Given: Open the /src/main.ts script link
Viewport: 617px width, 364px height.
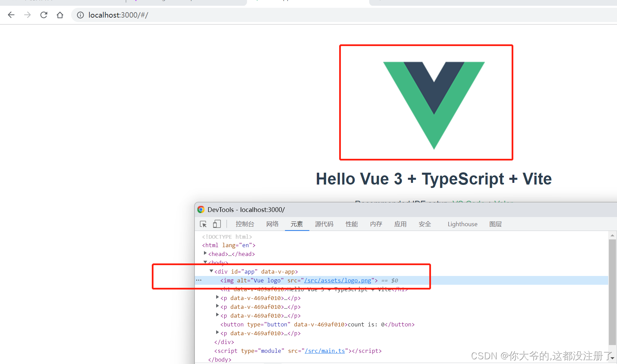Looking at the screenshot, I should (325, 351).
